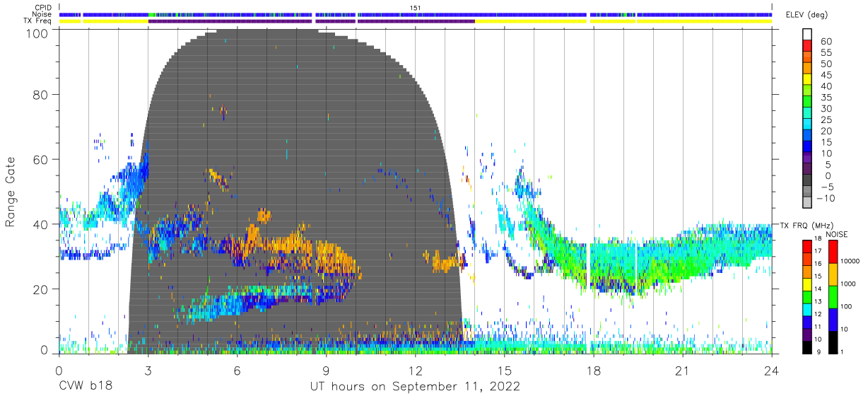This screenshot has width=868, height=401.
Task: Click the 10000 label on the NOISE scale
Action: (850, 261)
